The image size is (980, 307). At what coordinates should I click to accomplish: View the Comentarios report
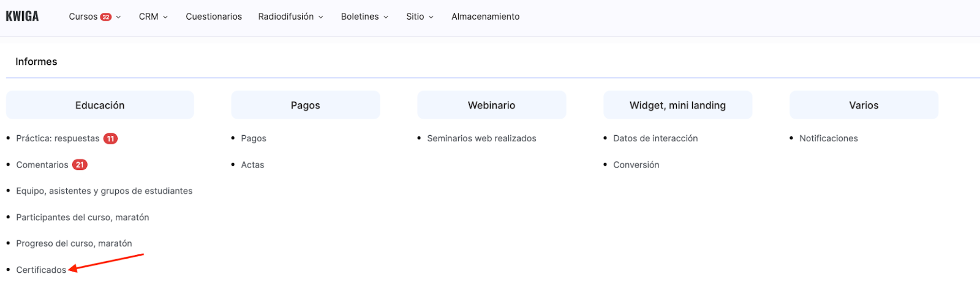coord(42,165)
